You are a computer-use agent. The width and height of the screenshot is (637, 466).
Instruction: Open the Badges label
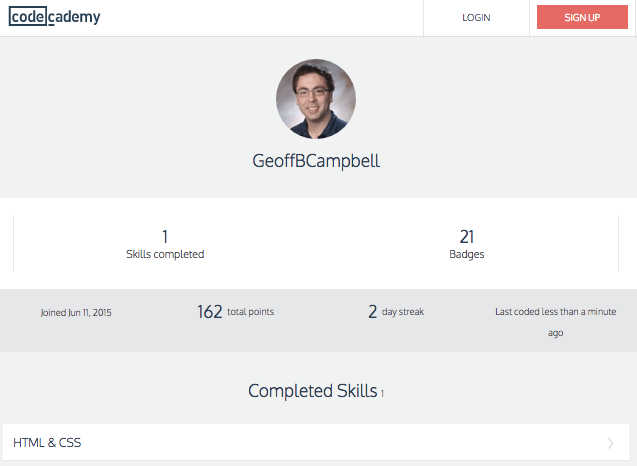click(467, 255)
